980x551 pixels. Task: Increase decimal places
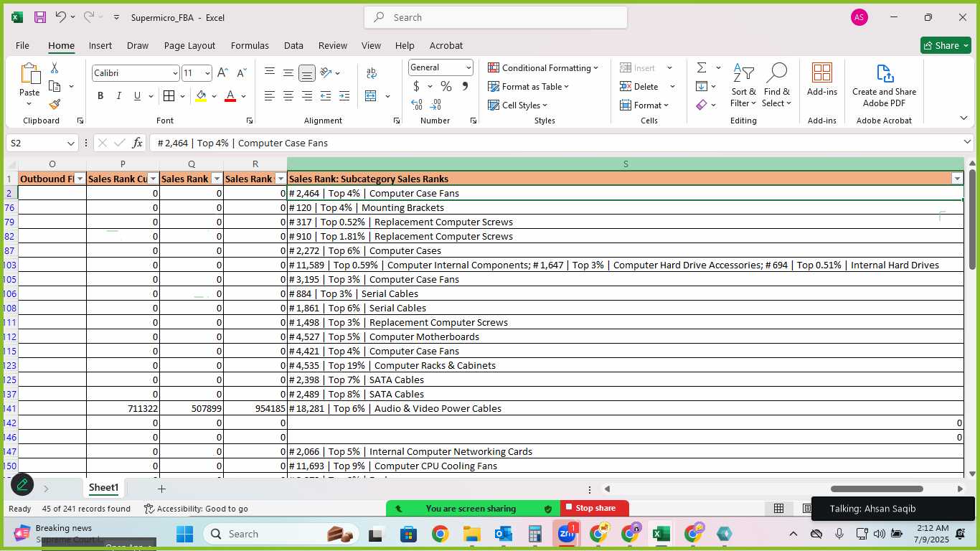coord(417,105)
